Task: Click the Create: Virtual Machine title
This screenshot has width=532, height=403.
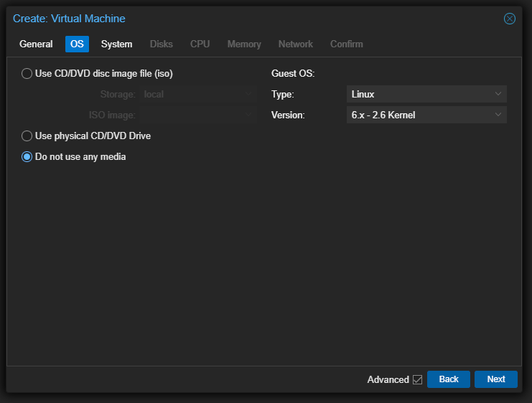Action: point(69,19)
